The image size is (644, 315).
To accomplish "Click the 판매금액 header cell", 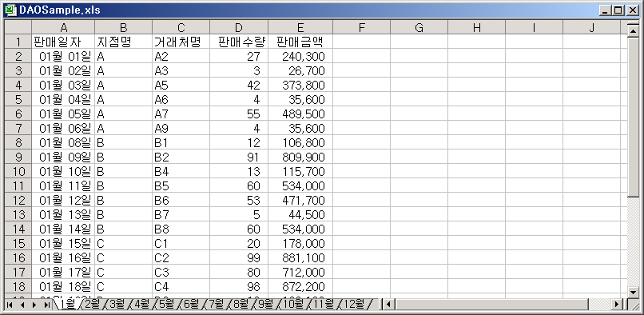I will click(300, 42).
